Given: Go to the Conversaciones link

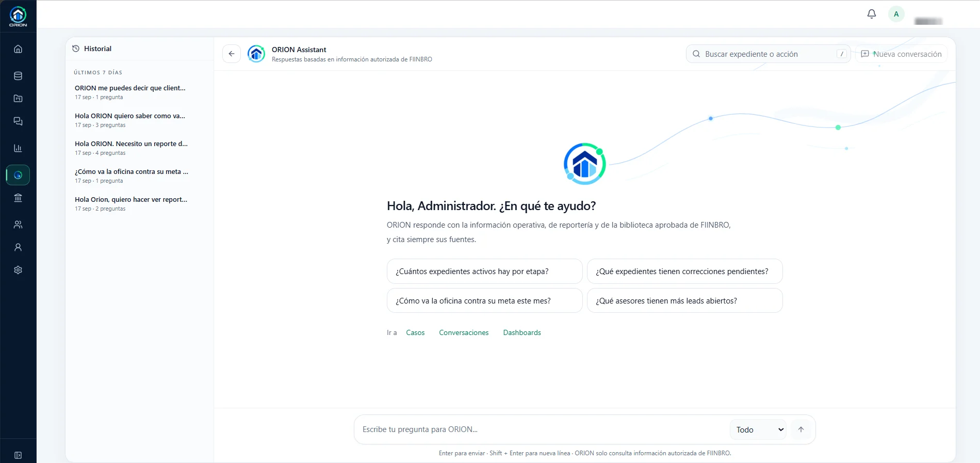Looking at the screenshot, I should point(464,332).
